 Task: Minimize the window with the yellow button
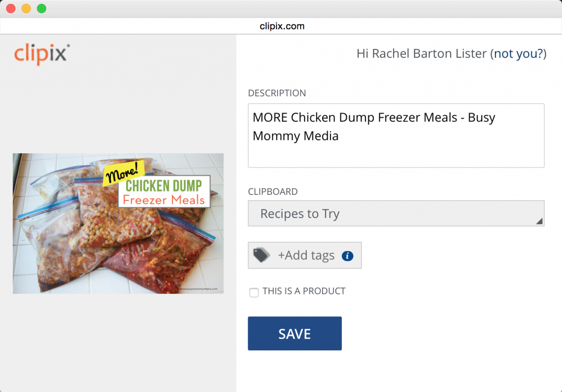tap(26, 9)
